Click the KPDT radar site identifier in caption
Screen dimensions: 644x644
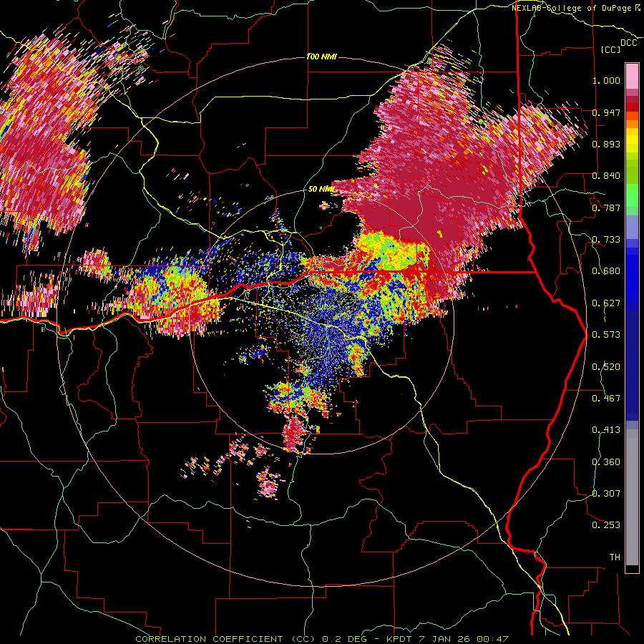(400, 639)
